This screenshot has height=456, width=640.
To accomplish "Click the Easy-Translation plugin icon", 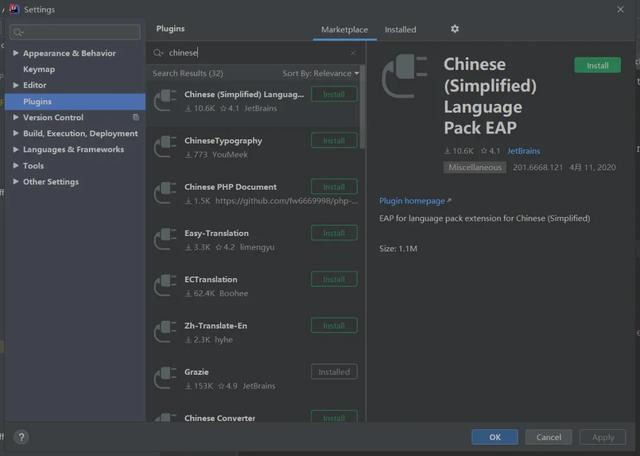I will (165, 240).
